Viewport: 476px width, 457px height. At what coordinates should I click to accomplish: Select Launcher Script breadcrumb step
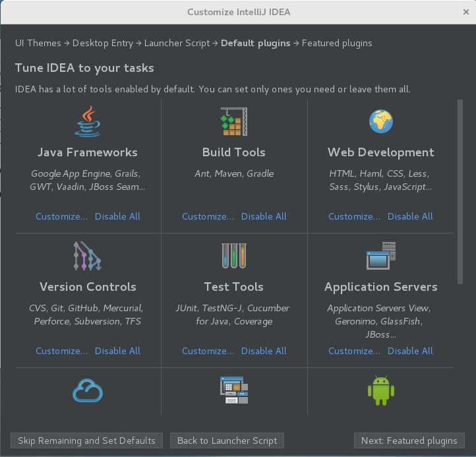pyautogui.click(x=177, y=43)
